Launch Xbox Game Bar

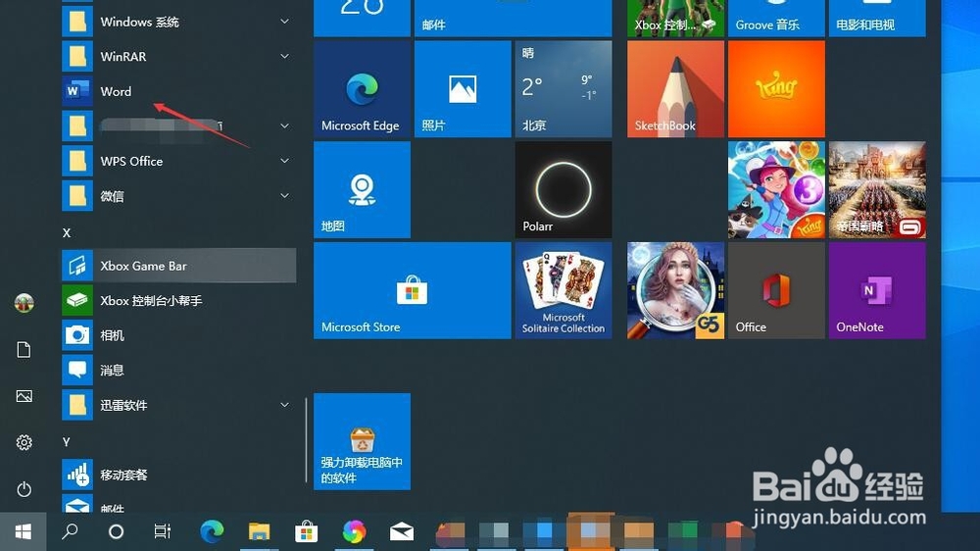[x=178, y=265]
